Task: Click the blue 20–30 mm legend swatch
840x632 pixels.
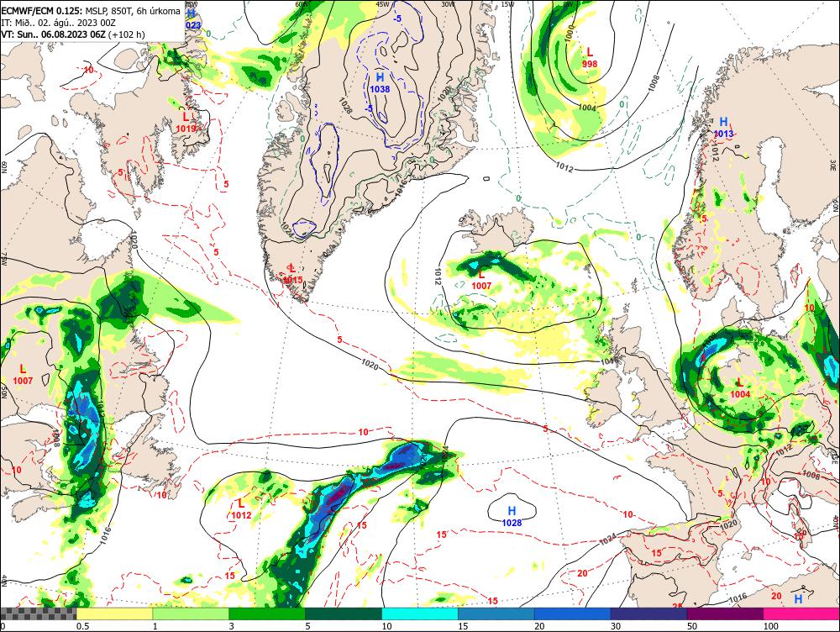Action: tap(573, 614)
